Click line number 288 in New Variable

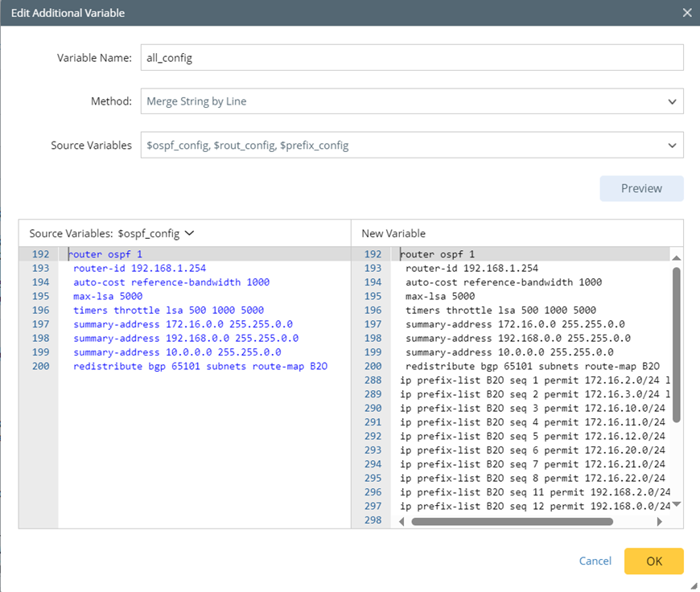373,380
